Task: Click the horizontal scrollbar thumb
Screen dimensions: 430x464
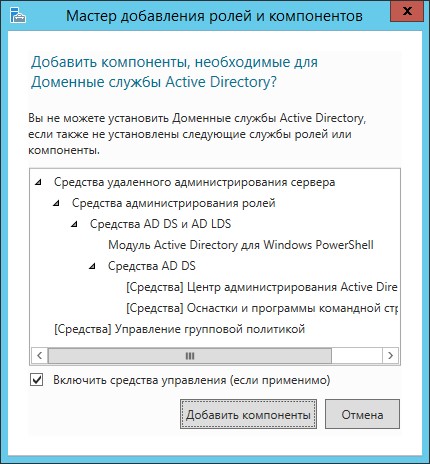Action: pyautogui.click(x=190, y=355)
